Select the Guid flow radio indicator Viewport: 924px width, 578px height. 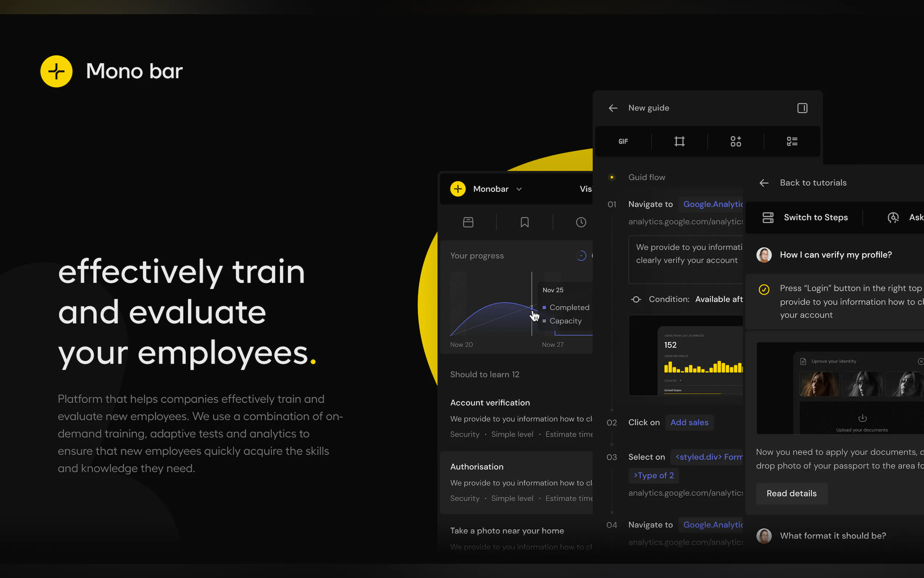(612, 177)
